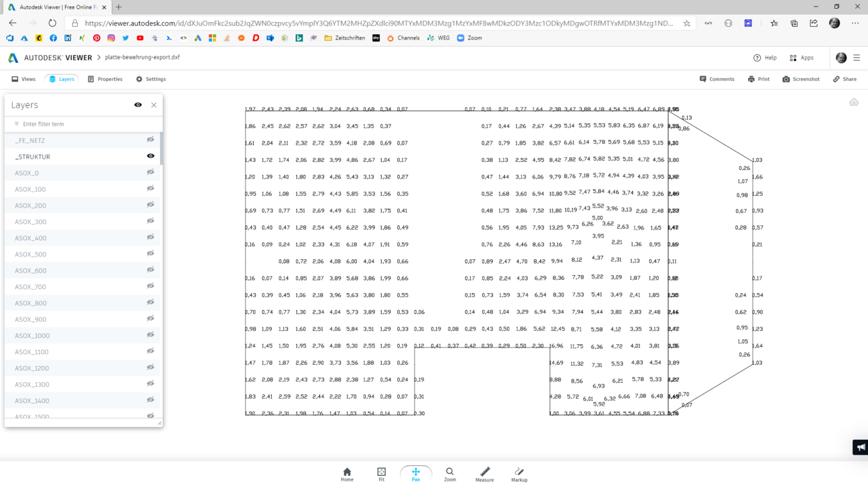Open the Markup tool

pyautogui.click(x=519, y=474)
